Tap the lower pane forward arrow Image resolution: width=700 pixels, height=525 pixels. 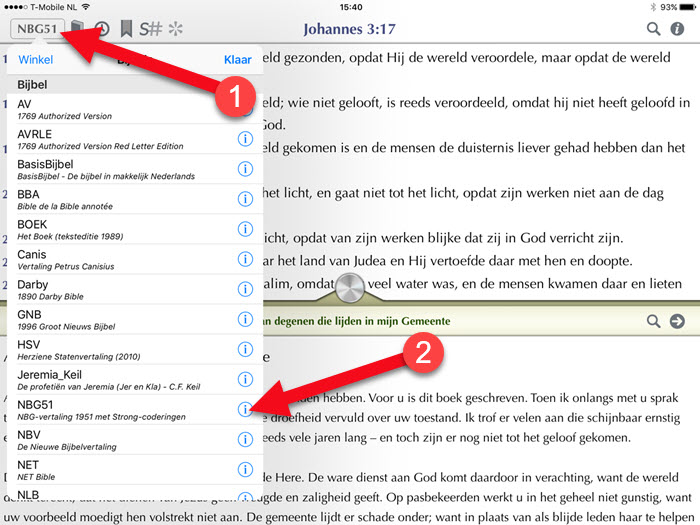tap(677, 321)
